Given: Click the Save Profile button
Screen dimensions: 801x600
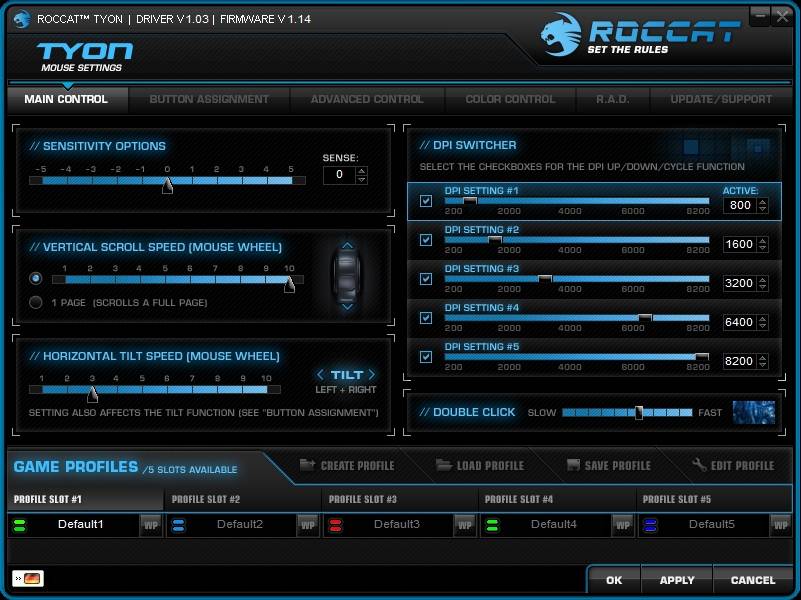Looking at the screenshot, I should coord(609,465).
